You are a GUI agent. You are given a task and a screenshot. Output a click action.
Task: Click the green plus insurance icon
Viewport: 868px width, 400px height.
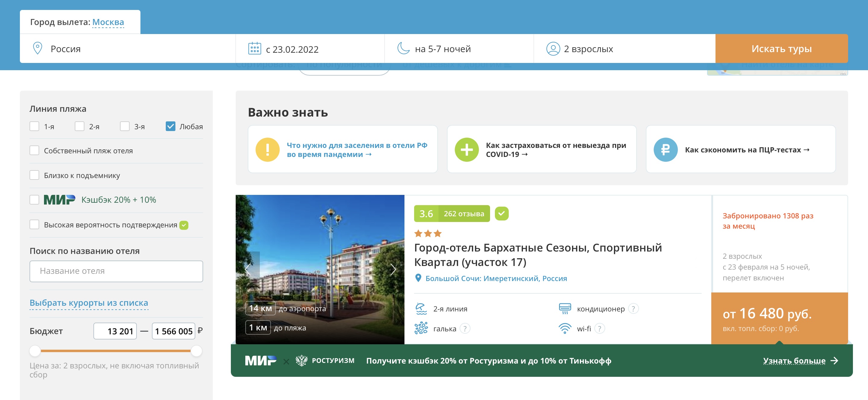click(466, 149)
